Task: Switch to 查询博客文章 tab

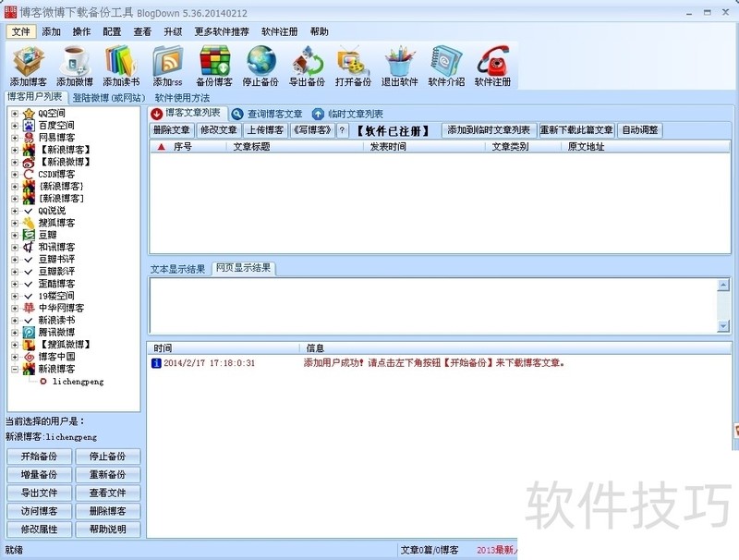Action: coord(268,114)
